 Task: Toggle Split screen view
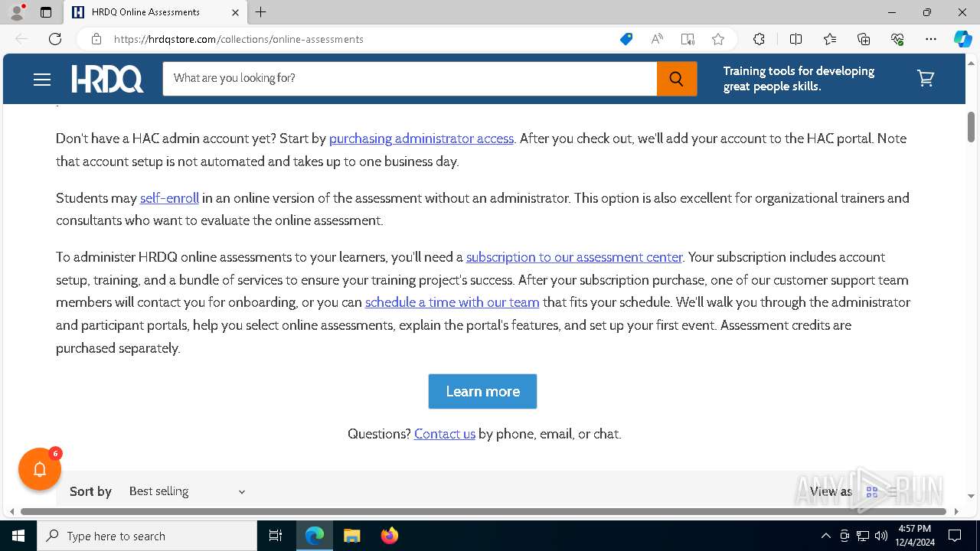coord(795,39)
